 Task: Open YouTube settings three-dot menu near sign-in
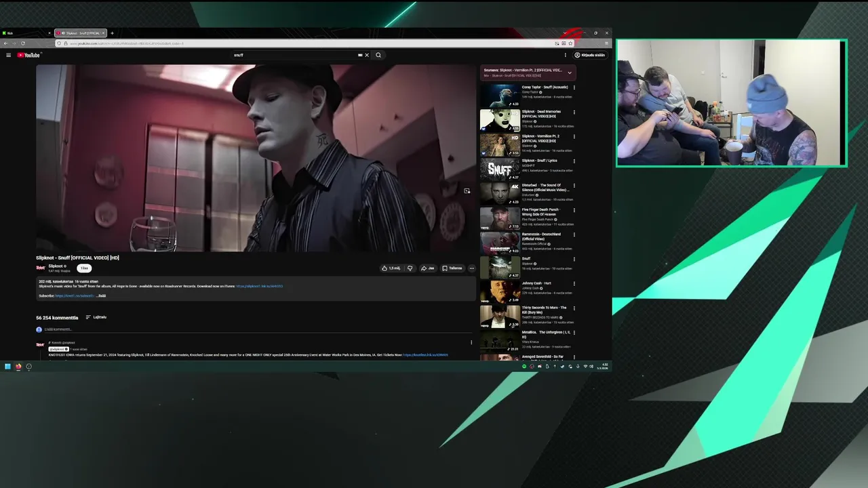point(566,55)
